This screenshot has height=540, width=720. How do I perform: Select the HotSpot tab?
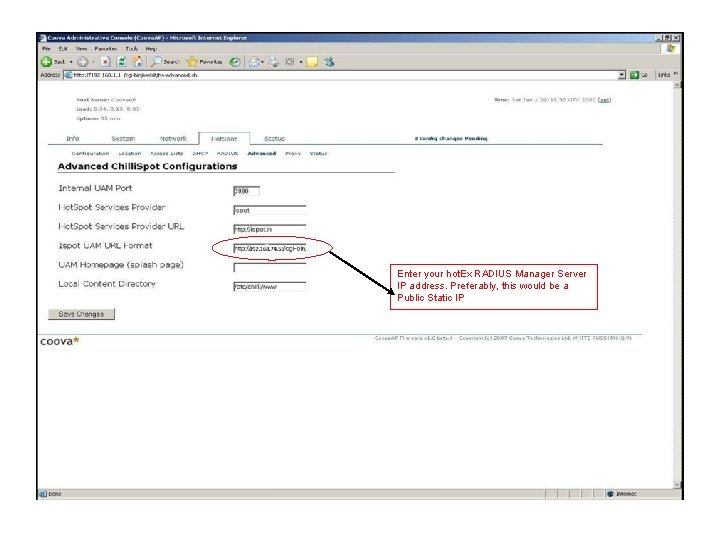click(x=224, y=138)
